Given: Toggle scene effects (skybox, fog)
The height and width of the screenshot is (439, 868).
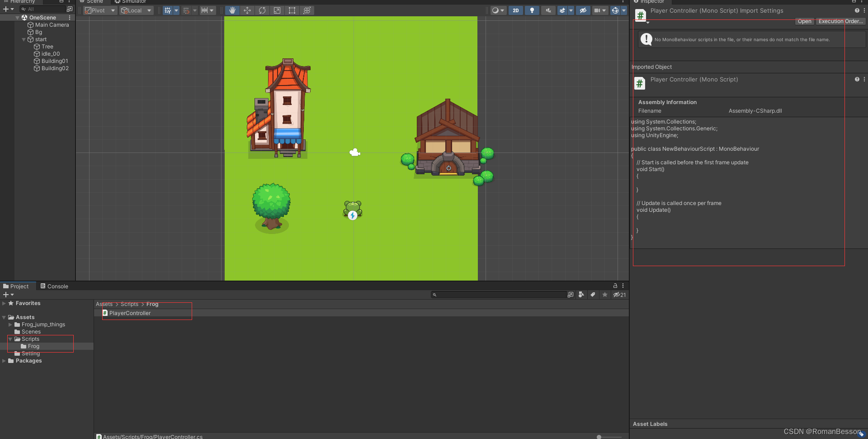Looking at the screenshot, I should 562,10.
